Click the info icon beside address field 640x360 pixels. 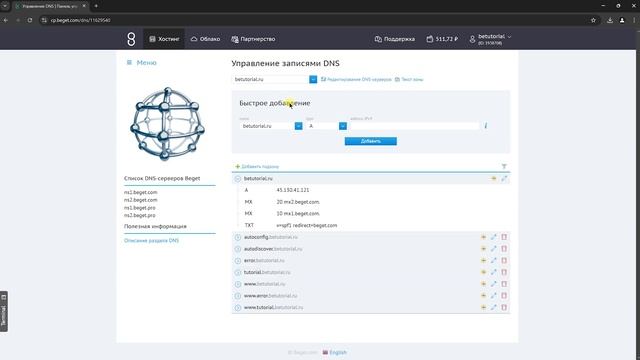pos(486,126)
